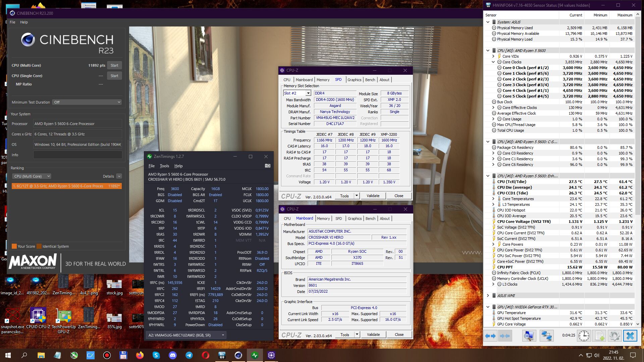The height and width of the screenshot is (362, 644).
Task: Open Tools dropdown arrow in CPU-Z SPD window
Action: tap(357, 196)
